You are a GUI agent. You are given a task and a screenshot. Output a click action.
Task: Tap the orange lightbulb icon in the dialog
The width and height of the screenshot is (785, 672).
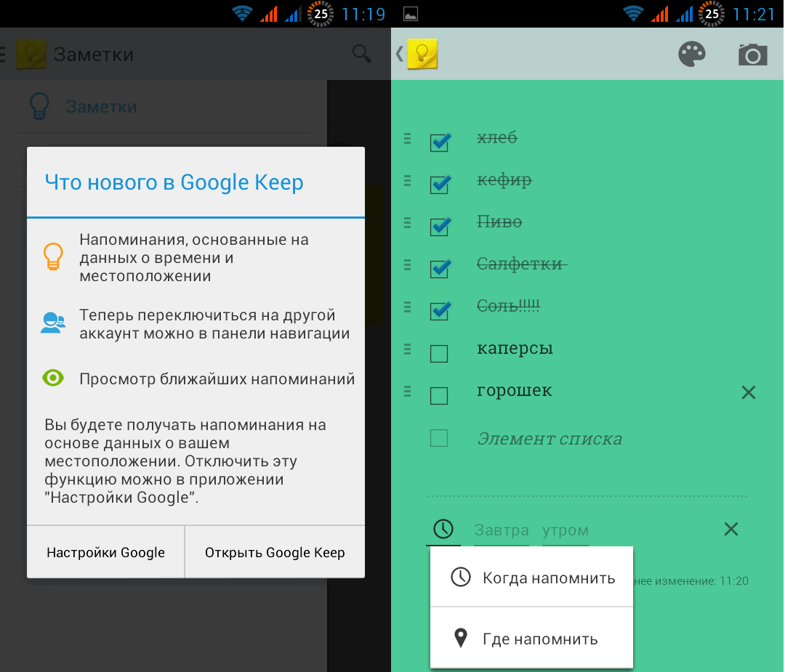(53, 256)
